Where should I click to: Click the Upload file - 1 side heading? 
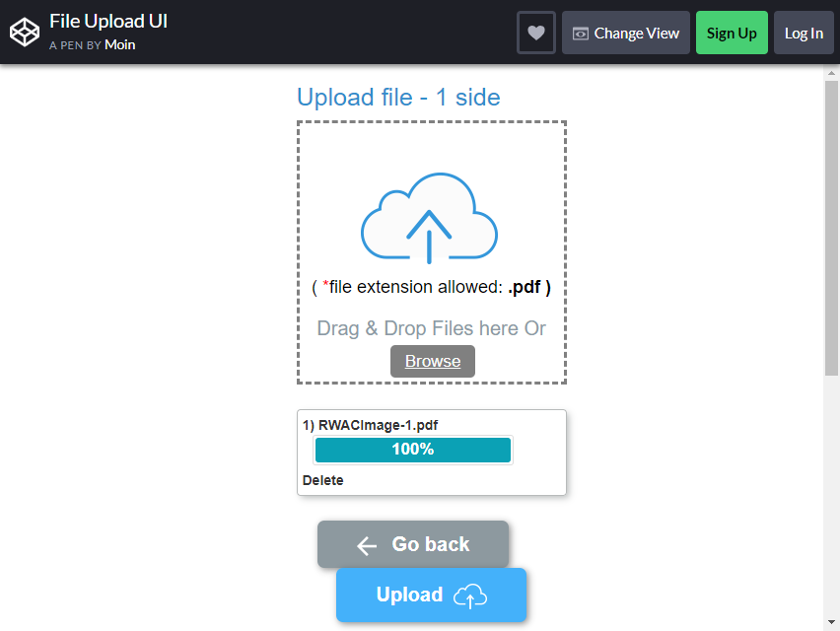click(398, 98)
